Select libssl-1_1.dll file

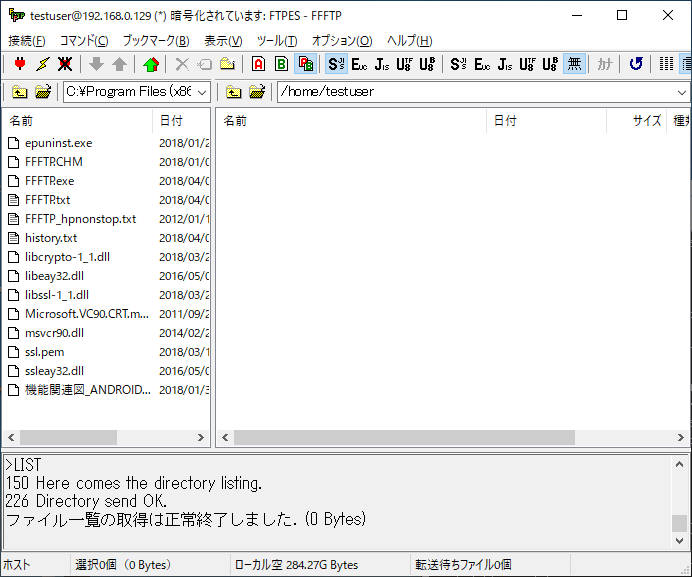56,295
